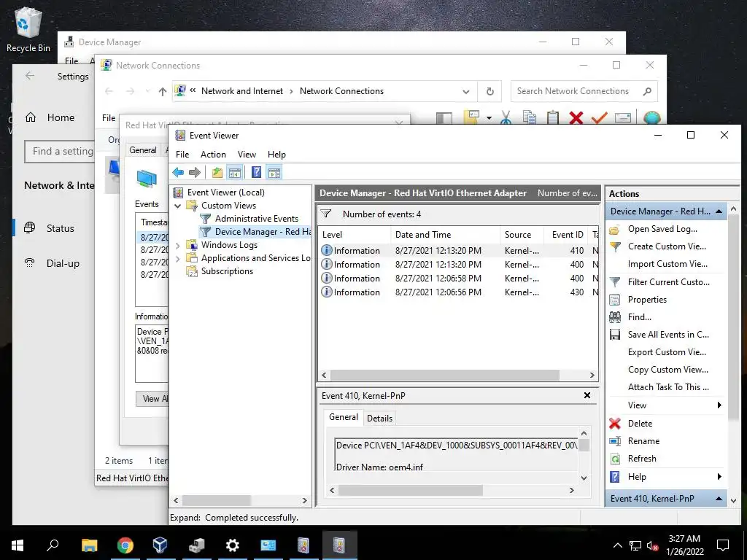Viewport: 747px width, 560px height.
Task: Click the up-one-level folder icon in Event Viewer toolbar
Action: point(217,172)
